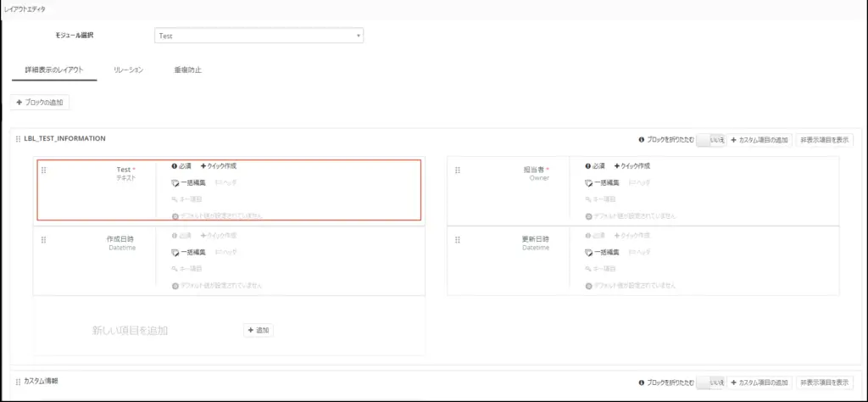
Task: Click the 一括編集 icon on the 更新日時 field
Action: point(589,253)
